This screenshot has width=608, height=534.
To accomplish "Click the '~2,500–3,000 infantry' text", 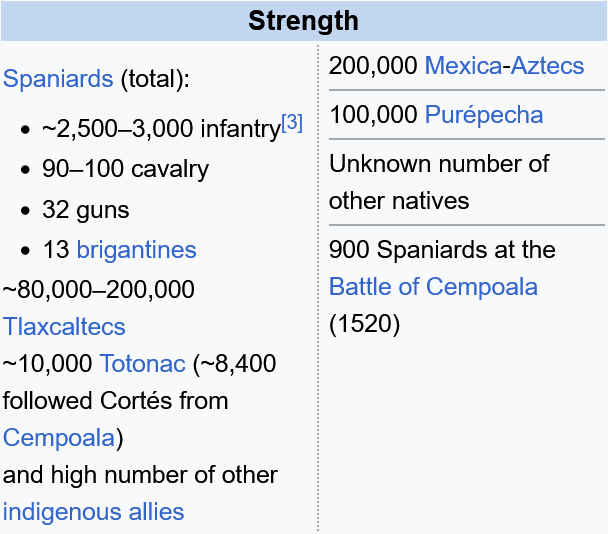I will pyautogui.click(x=162, y=128).
